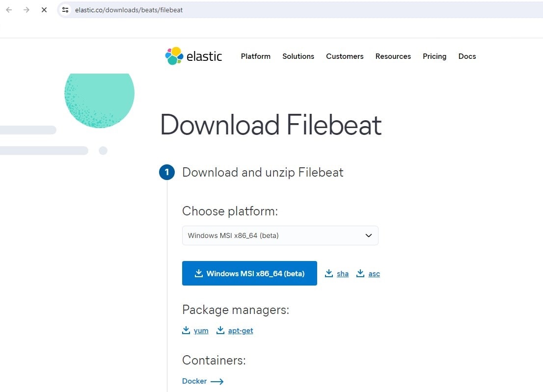Viewport: 543px width, 392px height.
Task: Stop page loading with X button
Action: tap(44, 10)
